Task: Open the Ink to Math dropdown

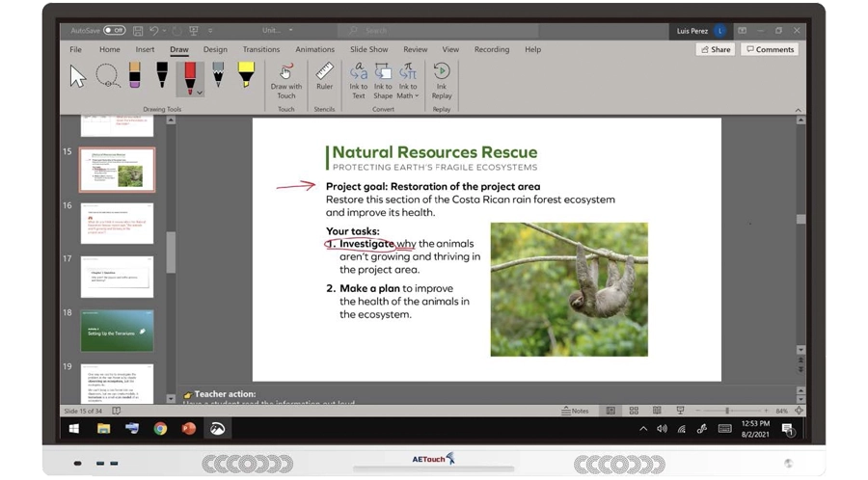Action: pyautogui.click(x=408, y=95)
